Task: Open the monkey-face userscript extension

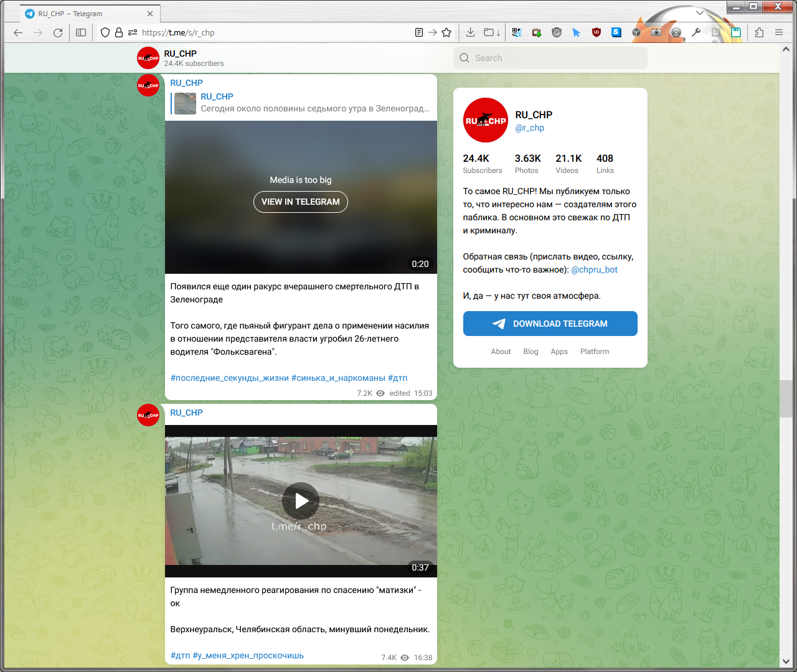Action: click(x=557, y=32)
